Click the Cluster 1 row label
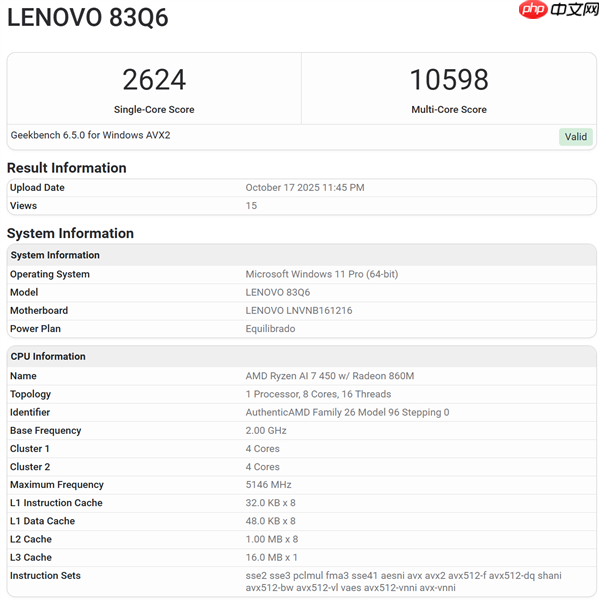This screenshot has width=600, height=602. 30,449
